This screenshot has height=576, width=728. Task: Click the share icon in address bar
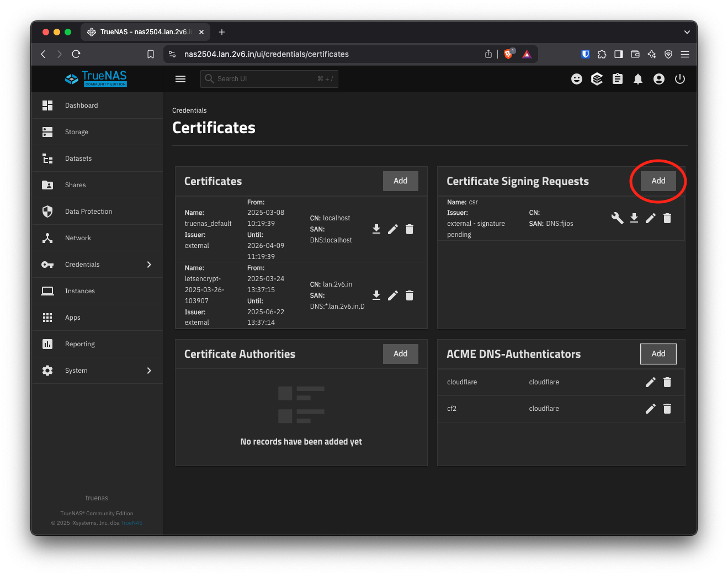click(488, 54)
